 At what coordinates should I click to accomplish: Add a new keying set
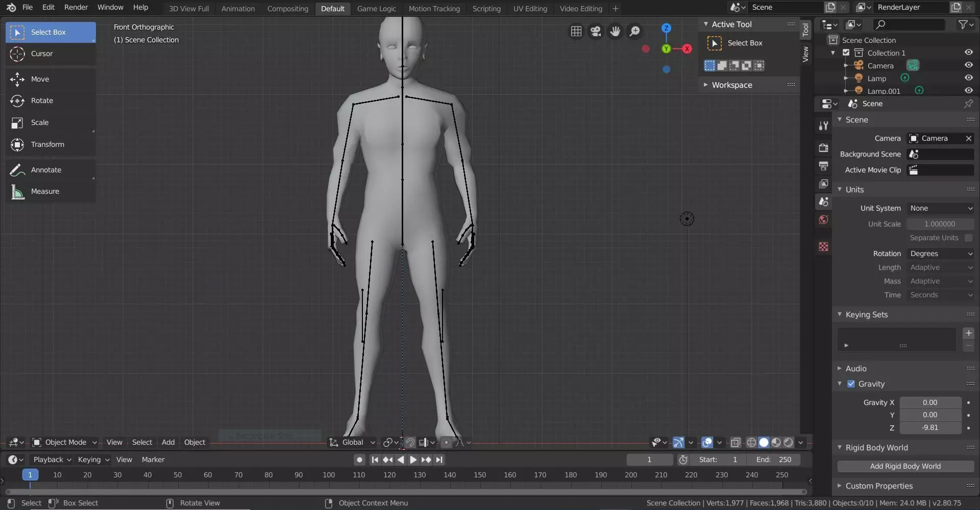pos(968,334)
